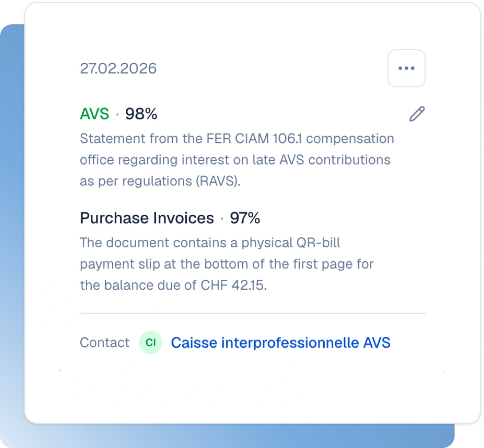Click the 97% confidence score
Screen dimensions: 484x448
(245, 218)
